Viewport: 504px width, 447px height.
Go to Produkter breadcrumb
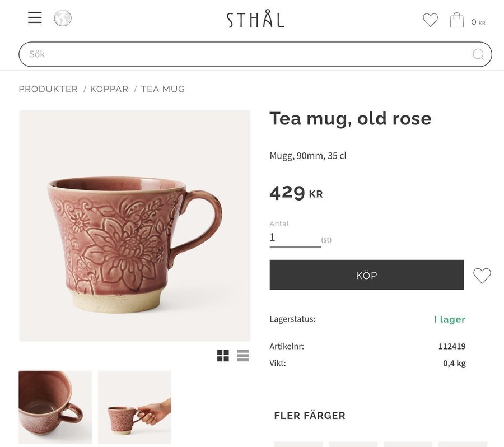pos(48,89)
